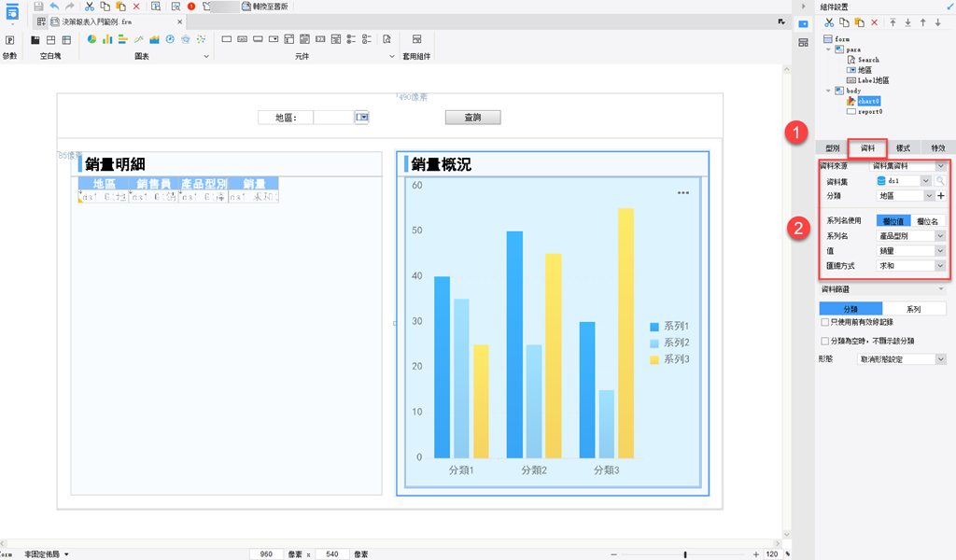Click the zoom slider handle
This screenshot has height=560, width=956.
685,553
